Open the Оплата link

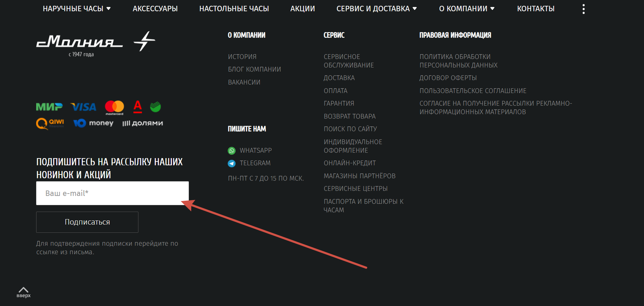pos(335,91)
